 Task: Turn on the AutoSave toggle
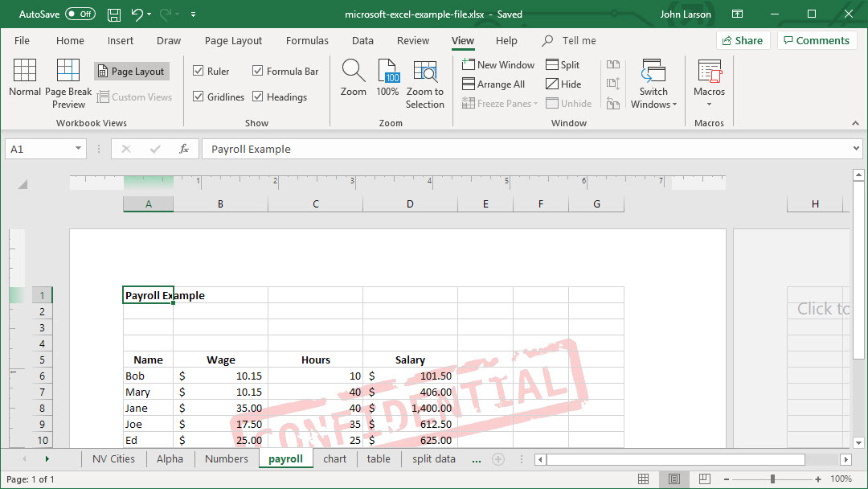click(x=80, y=14)
